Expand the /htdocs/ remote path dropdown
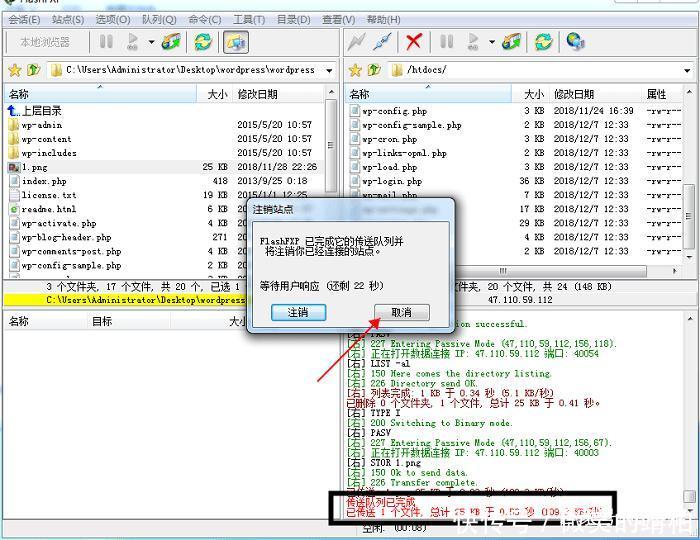The image size is (700, 540). [x=687, y=70]
